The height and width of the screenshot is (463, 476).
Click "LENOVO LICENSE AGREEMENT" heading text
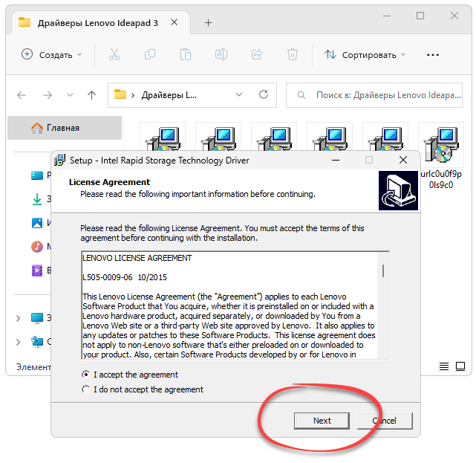137,258
